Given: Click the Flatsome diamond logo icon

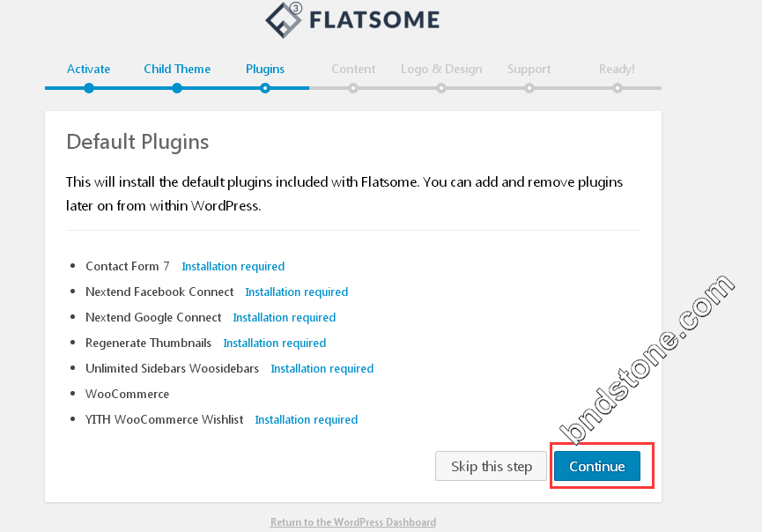Looking at the screenshot, I should [x=284, y=19].
